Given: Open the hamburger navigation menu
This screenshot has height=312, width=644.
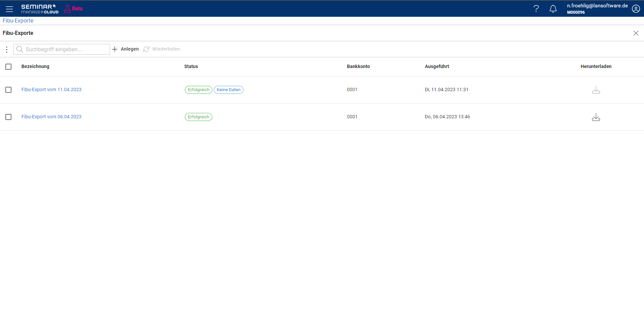Looking at the screenshot, I should coord(9,9).
